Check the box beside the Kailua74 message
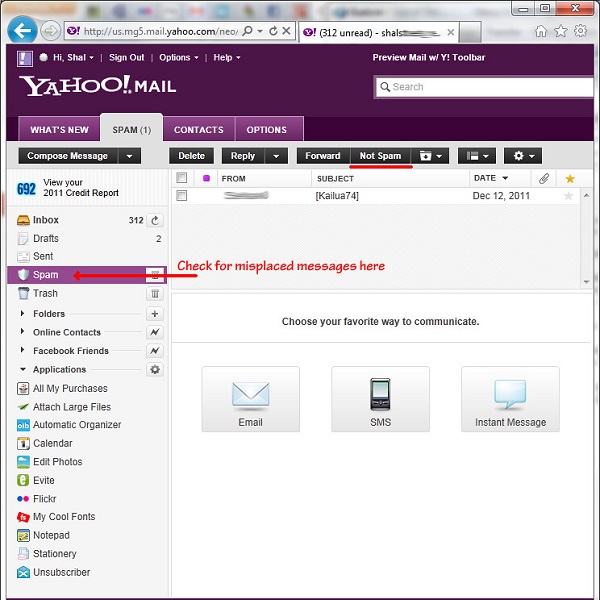 pyautogui.click(x=182, y=196)
